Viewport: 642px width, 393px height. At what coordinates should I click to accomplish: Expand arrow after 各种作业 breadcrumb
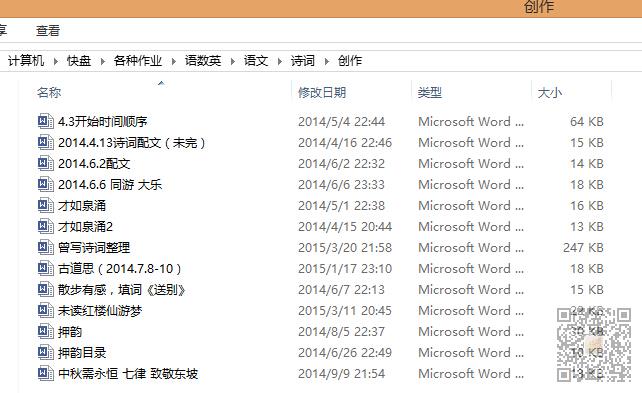pyautogui.click(x=174, y=61)
